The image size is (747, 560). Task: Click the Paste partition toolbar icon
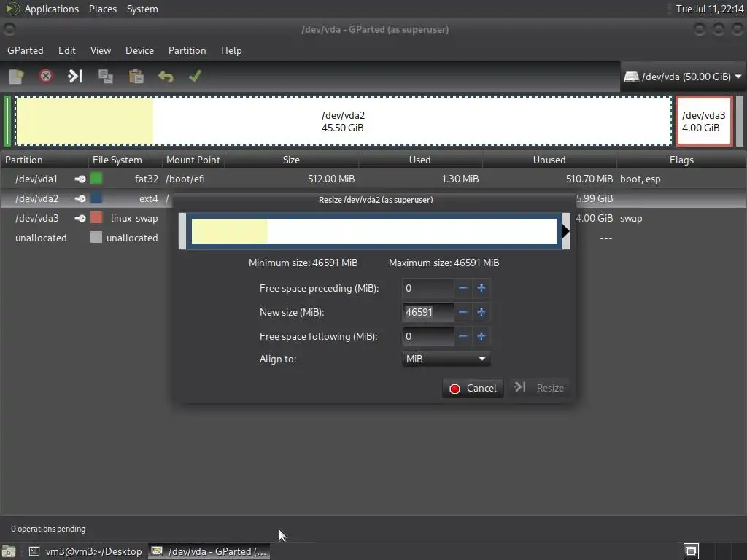coord(136,76)
